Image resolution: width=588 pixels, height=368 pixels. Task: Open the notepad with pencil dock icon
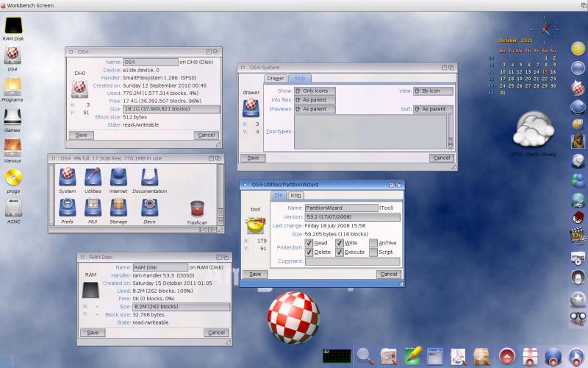412,355
